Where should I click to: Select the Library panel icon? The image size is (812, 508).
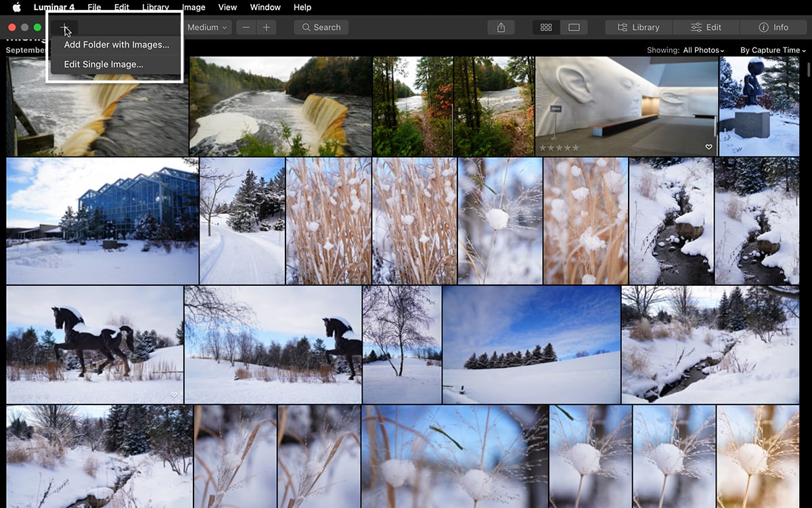[637, 27]
